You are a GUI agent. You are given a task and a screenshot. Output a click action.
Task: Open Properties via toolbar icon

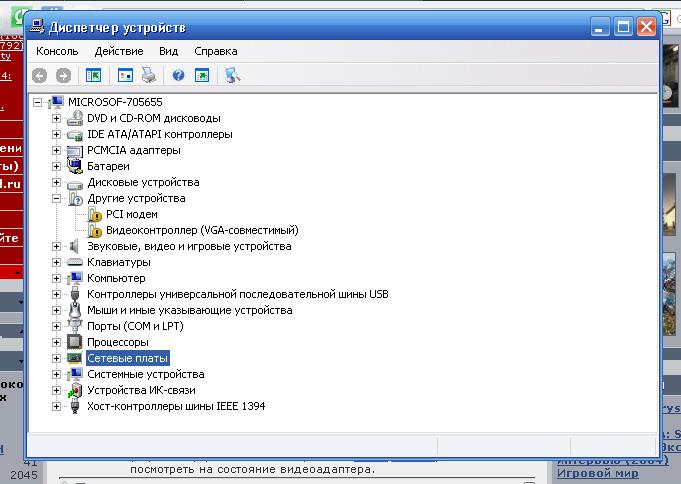[126, 76]
